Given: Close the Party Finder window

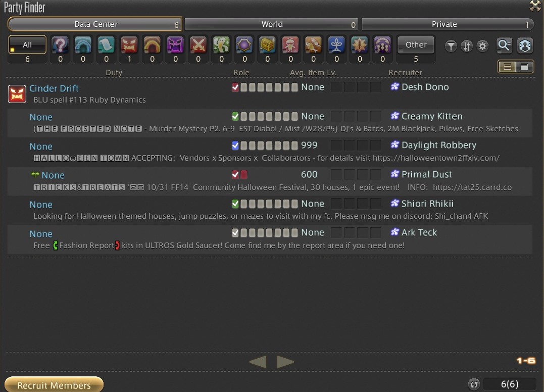Looking at the screenshot, I should [534, 6].
